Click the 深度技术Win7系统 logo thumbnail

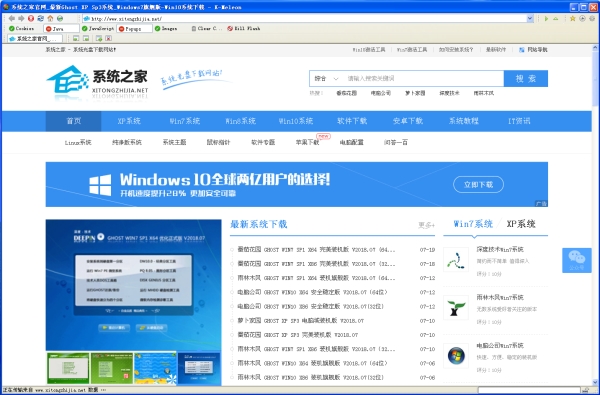[456, 260]
